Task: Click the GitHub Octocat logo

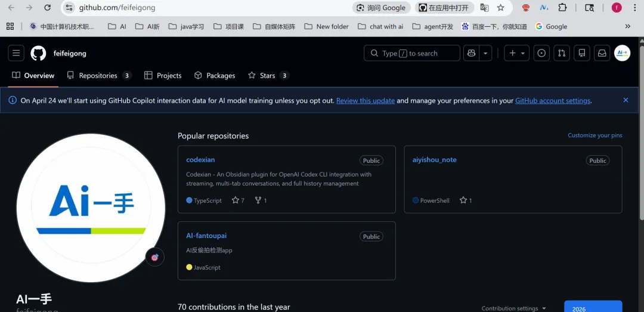Action: (x=38, y=53)
